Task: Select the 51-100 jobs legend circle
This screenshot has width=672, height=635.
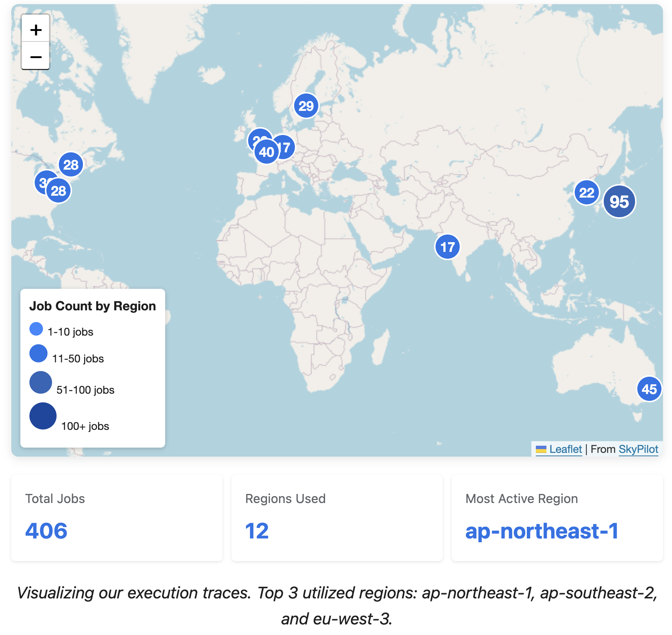Action: click(41, 382)
